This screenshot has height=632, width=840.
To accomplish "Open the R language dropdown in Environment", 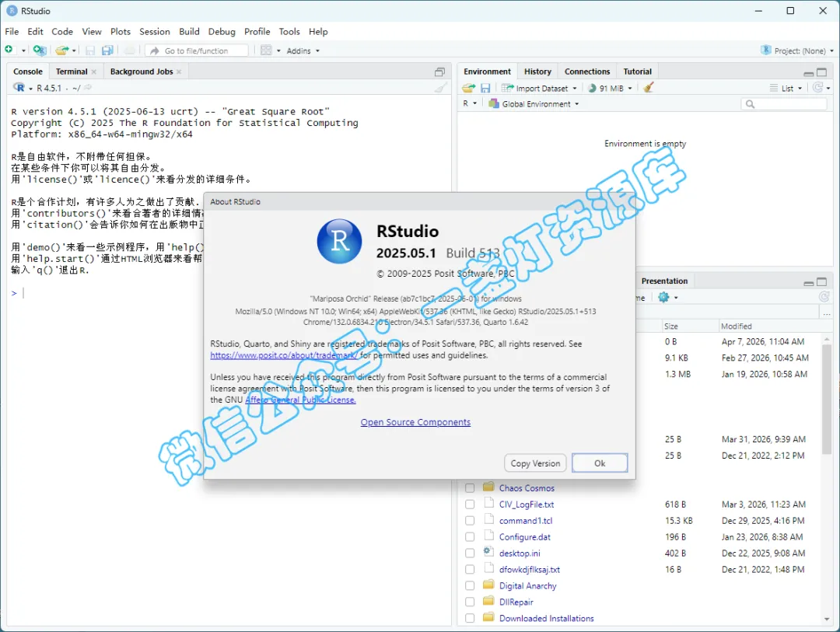I will [470, 104].
